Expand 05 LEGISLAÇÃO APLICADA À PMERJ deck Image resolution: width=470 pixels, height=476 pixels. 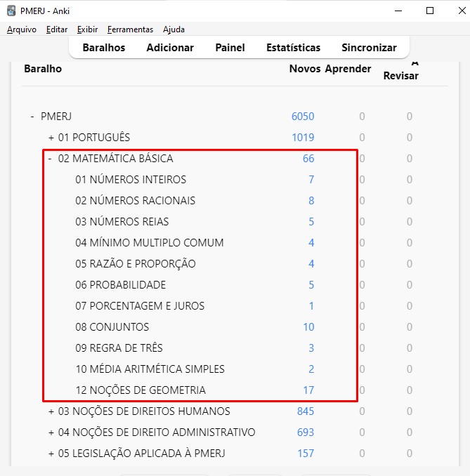[x=51, y=454]
